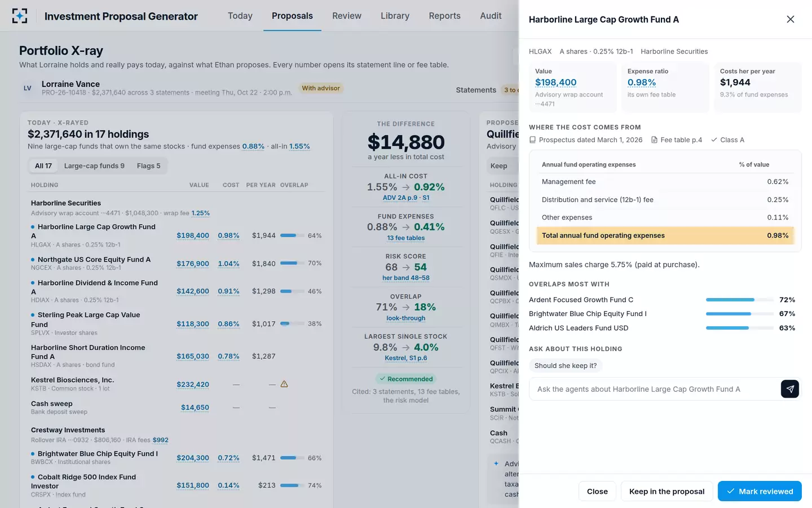Open the Prospectus dated March 1, 2026 document
The image size is (812, 508).
(586, 140)
